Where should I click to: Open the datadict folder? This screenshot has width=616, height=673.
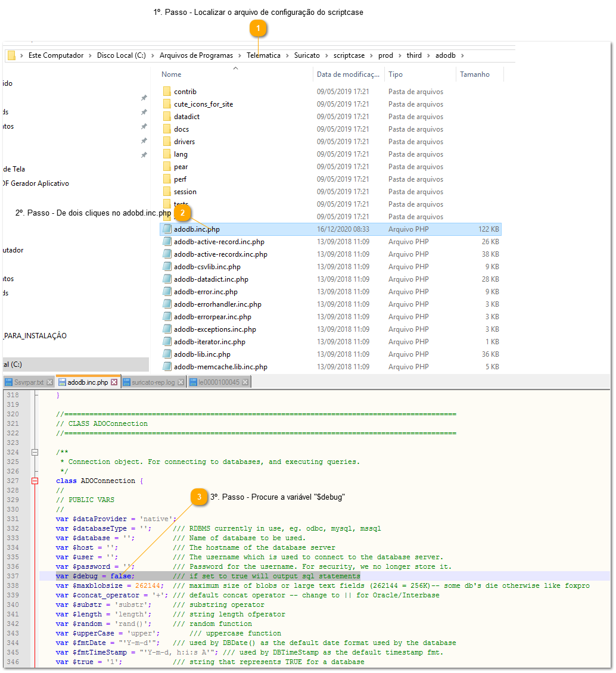point(186,116)
